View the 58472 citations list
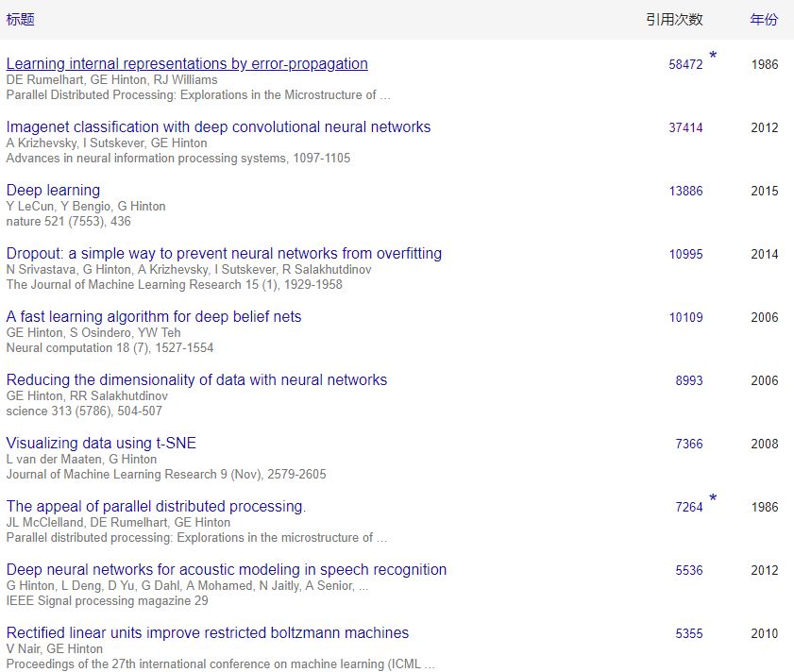This screenshot has height=672, width=794. (x=685, y=65)
